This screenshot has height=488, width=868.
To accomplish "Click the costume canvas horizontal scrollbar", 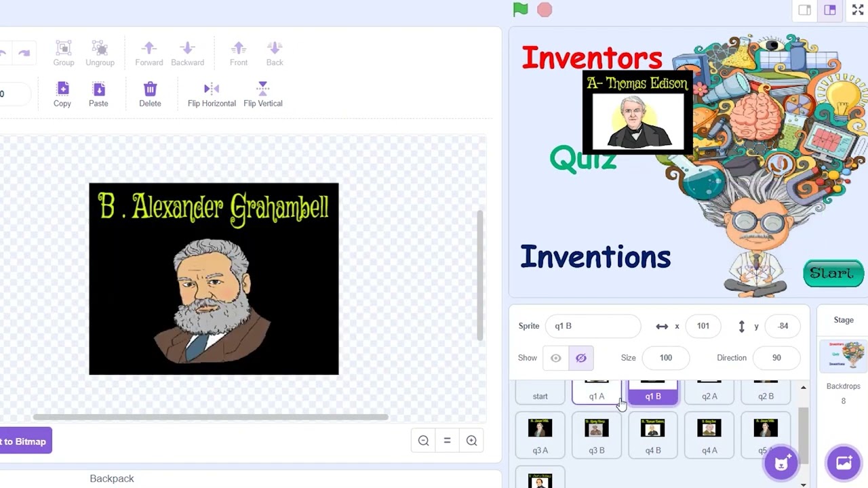I will click(210, 417).
